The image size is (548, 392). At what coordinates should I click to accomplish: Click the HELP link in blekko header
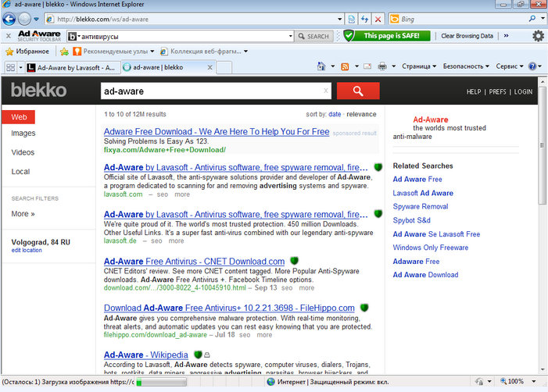point(474,92)
